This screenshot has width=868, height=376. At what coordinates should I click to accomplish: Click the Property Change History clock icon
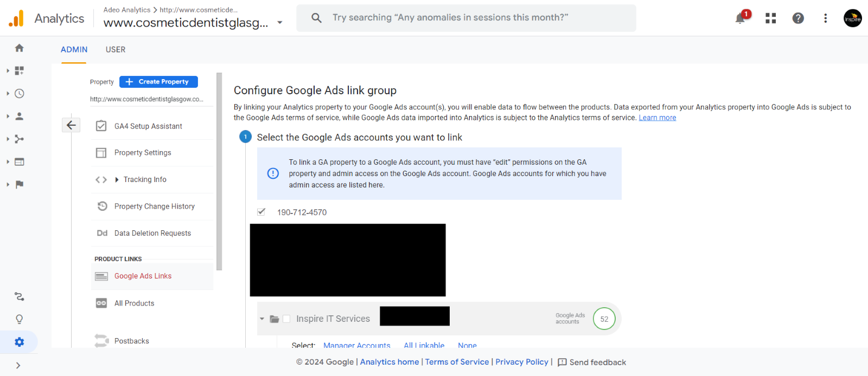102,206
